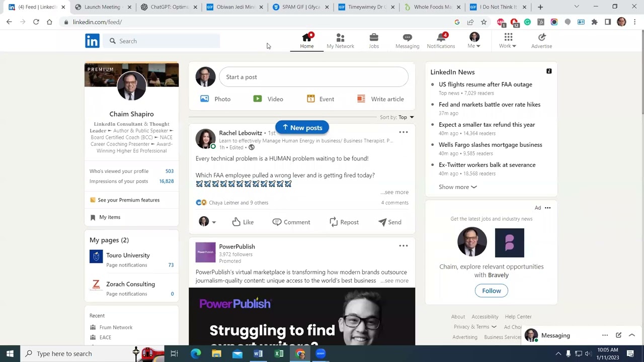
Task: Open a new browser tab
Action: [540, 7]
